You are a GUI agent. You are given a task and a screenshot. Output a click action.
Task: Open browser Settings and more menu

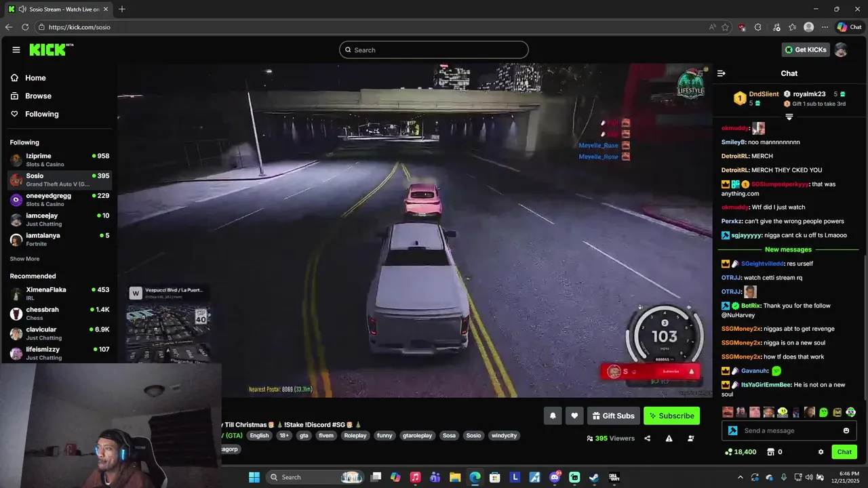(825, 27)
